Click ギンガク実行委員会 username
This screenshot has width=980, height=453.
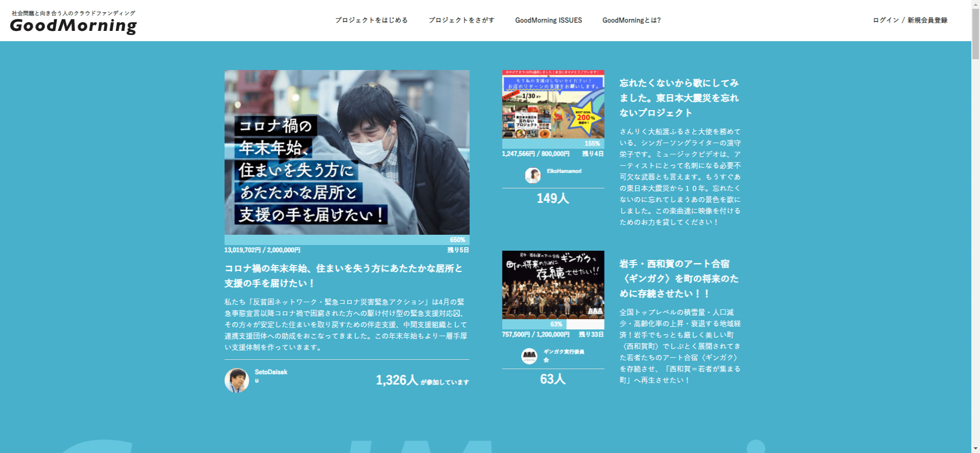pyautogui.click(x=564, y=355)
